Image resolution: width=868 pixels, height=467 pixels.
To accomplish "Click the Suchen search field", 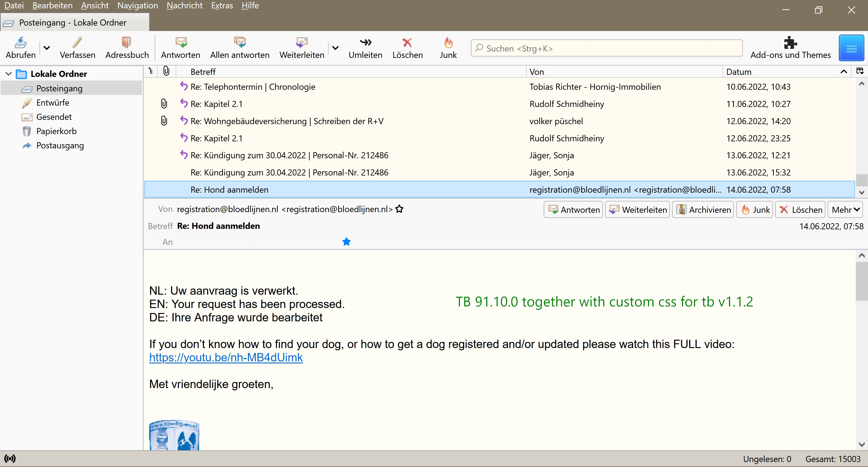I will point(606,48).
